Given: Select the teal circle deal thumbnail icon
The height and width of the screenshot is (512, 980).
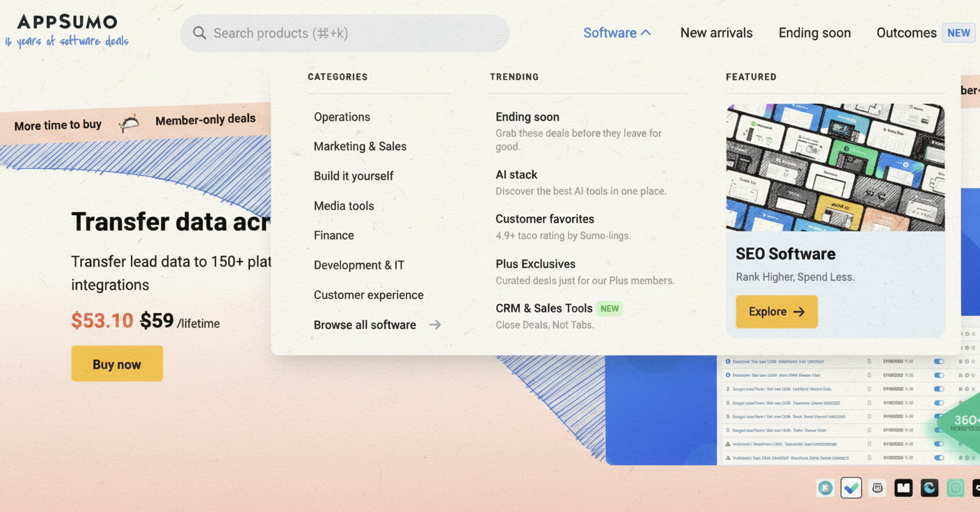Looking at the screenshot, I should [825, 488].
